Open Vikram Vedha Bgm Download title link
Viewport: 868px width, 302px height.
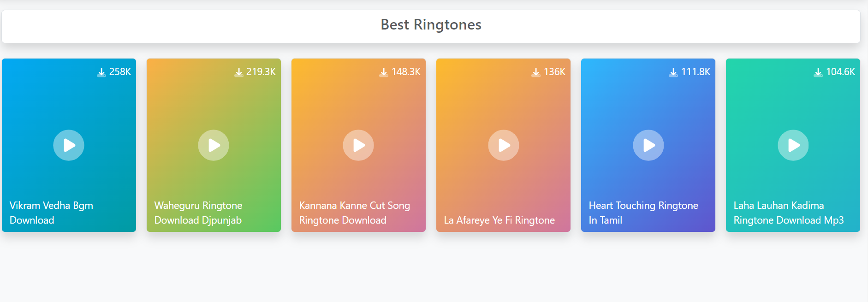click(51, 213)
